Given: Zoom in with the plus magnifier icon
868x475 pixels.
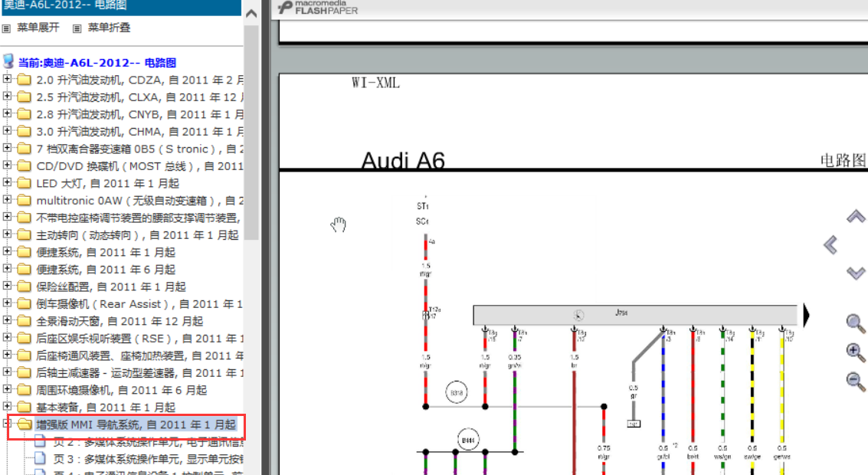Looking at the screenshot, I should (x=856, y=352).
